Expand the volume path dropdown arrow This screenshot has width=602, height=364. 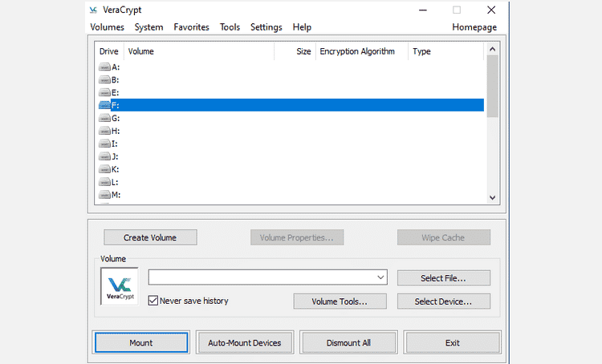tap(380, 277)
